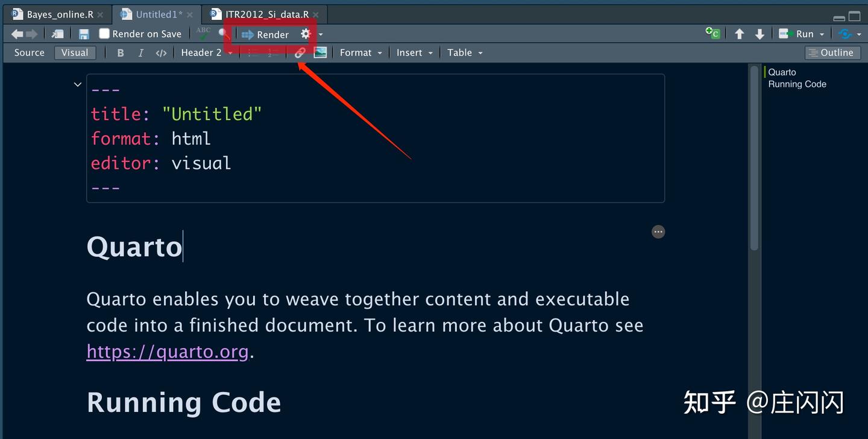Open the Format dropdown menu
868x439 pixels.
tap(360, 53)
